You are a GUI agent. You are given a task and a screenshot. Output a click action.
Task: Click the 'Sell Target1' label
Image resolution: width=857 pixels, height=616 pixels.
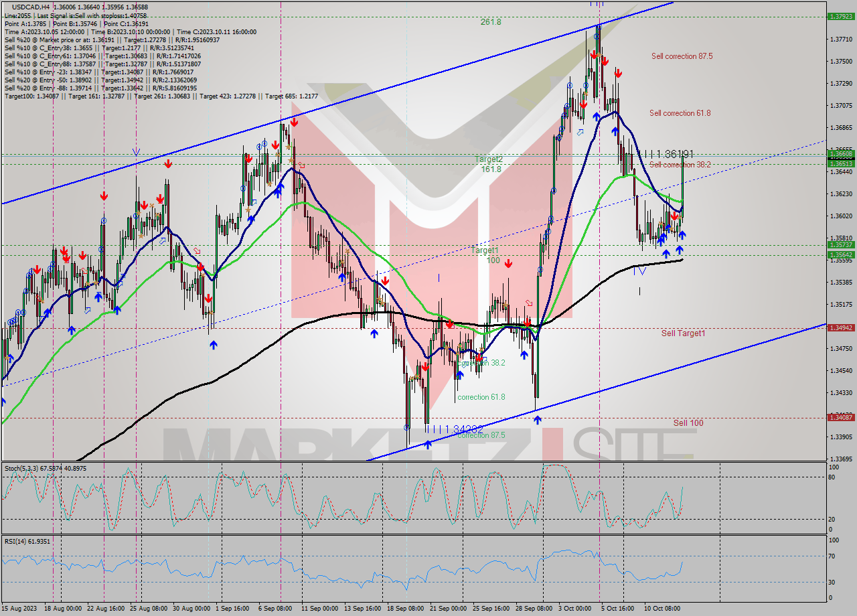point(683,333)
